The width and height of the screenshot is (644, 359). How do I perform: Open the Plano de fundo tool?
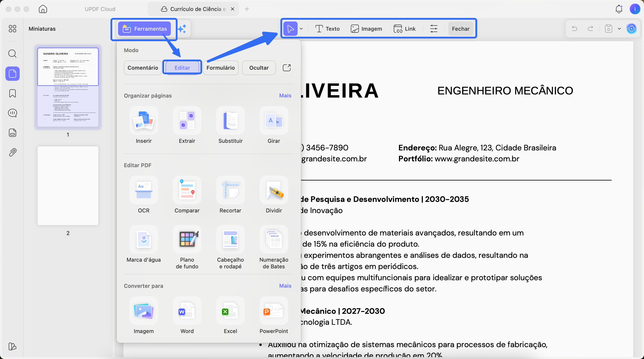(187, 247)
